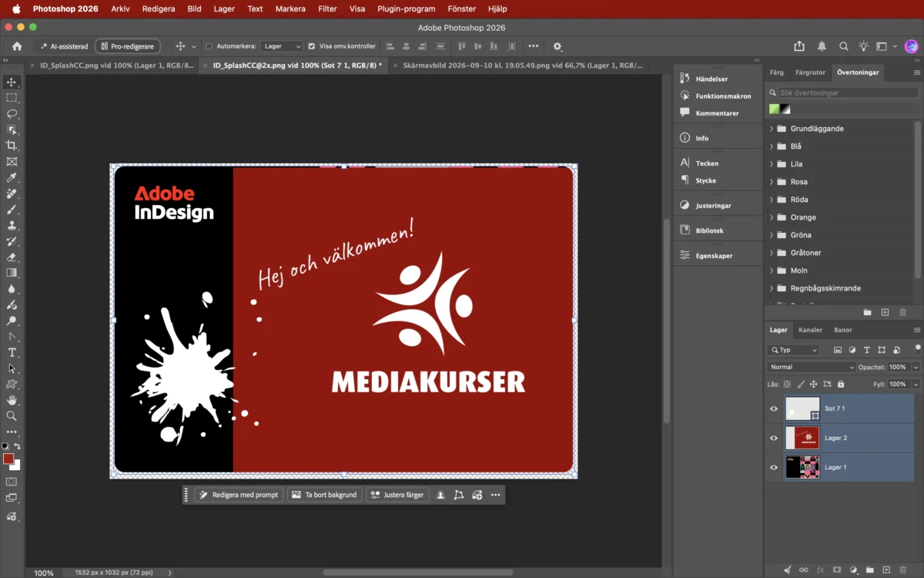Click the Pro-redigerare button
The width and height of the screenshot is (924, 578).
pos(128,46)
